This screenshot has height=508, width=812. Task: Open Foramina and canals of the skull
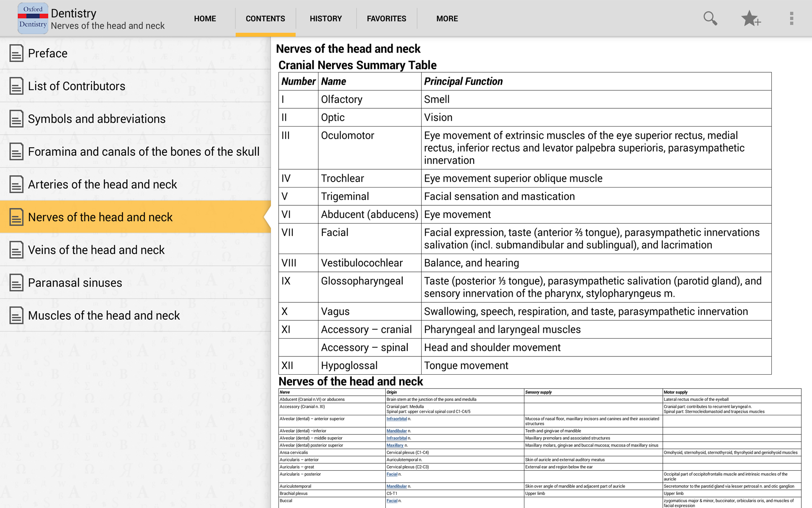(135, 152)
